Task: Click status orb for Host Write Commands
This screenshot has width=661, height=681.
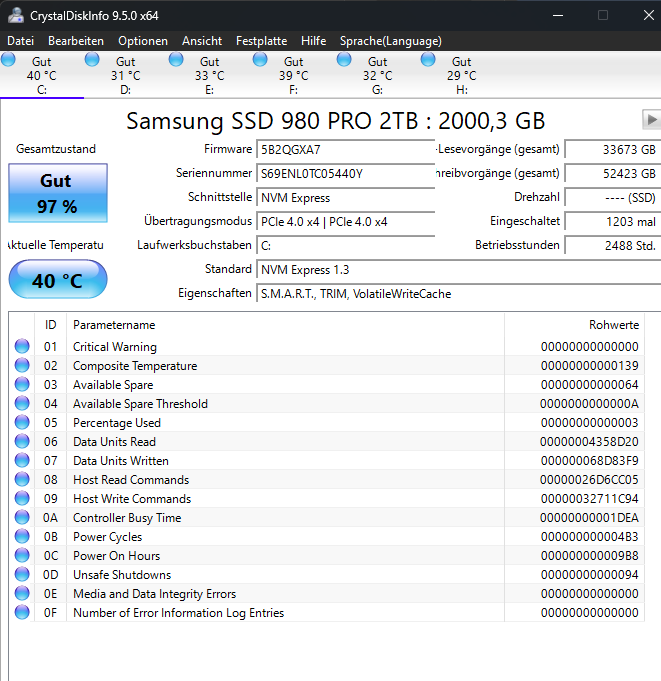Action: [x=22, y=498]
